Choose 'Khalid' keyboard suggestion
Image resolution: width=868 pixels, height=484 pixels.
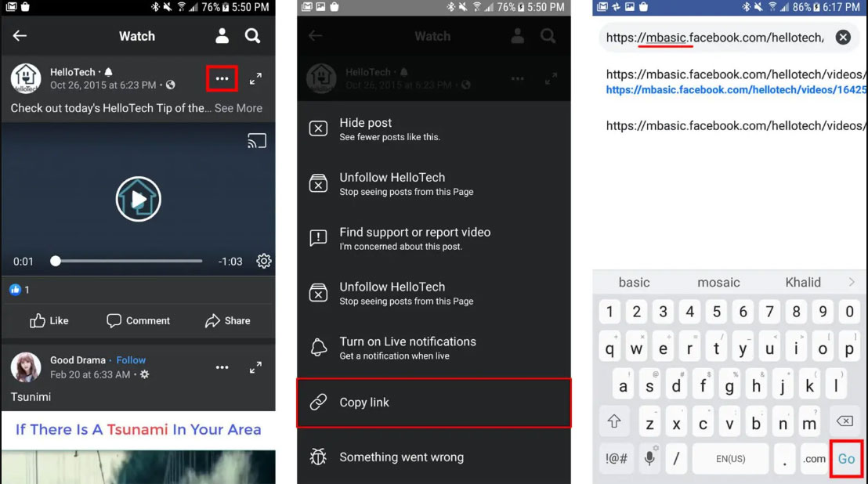pos(803,283)
